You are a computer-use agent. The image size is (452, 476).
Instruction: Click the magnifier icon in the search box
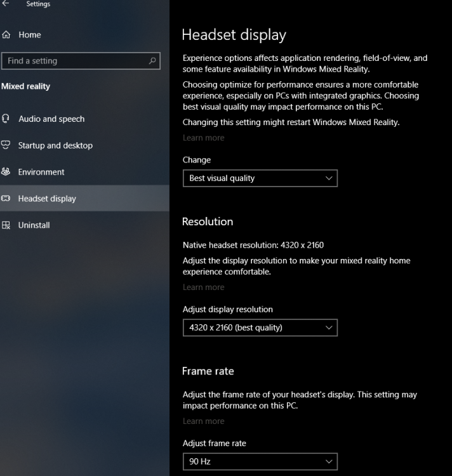[152, 61]
